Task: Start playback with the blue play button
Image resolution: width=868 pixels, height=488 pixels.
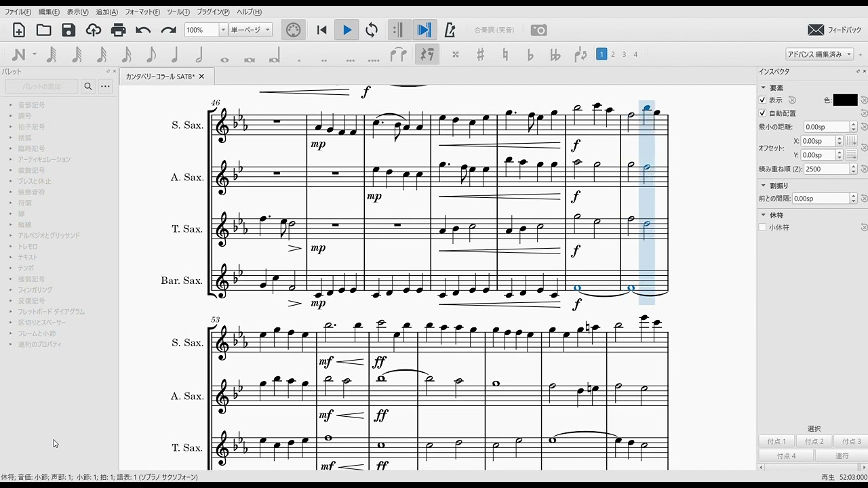Action: pos(347,30)
